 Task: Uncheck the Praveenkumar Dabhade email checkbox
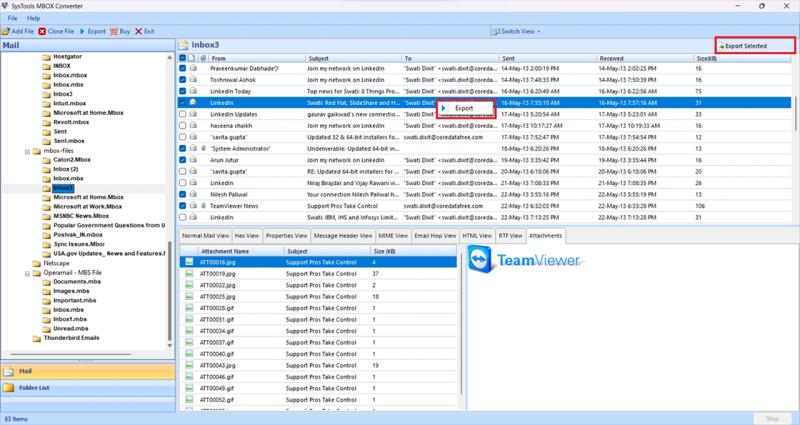(183, 68)
